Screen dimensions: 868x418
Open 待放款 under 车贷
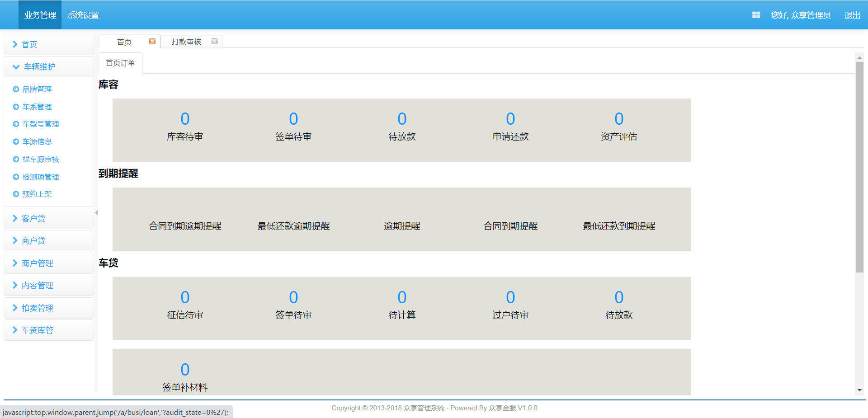tap(619, 297)
